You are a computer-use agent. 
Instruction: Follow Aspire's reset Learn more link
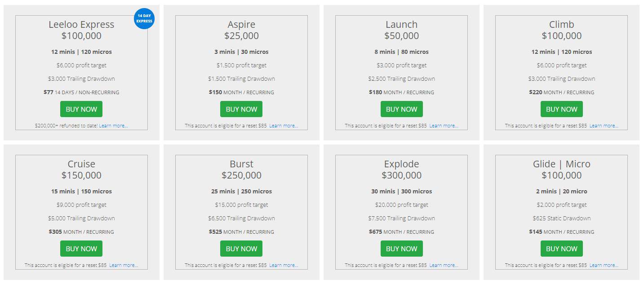[284, 126]
